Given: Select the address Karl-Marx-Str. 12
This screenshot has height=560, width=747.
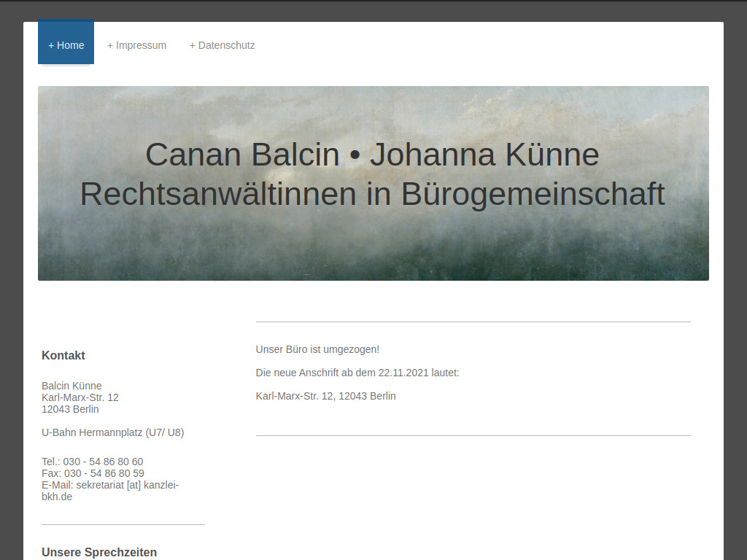Looking at the screenshot, I should pyautogui.click(x=80, y=397).
